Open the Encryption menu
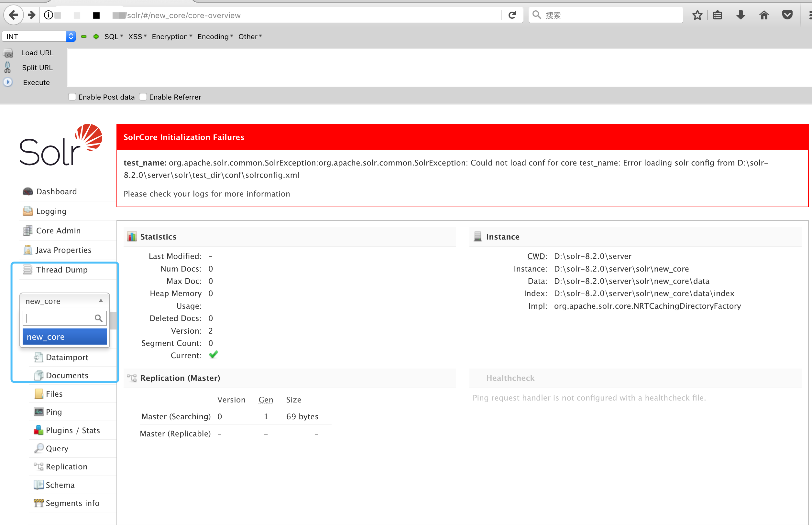 (x=172, y=37)
